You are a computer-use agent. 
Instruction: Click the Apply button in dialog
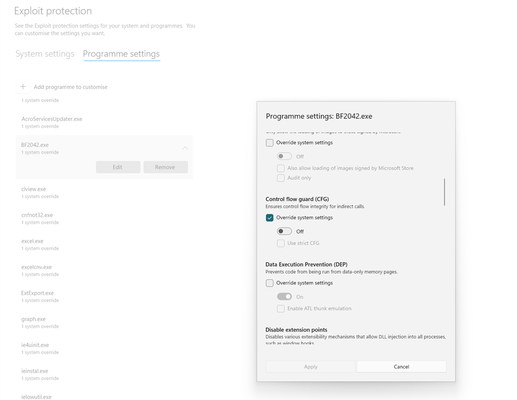(311, 367)
